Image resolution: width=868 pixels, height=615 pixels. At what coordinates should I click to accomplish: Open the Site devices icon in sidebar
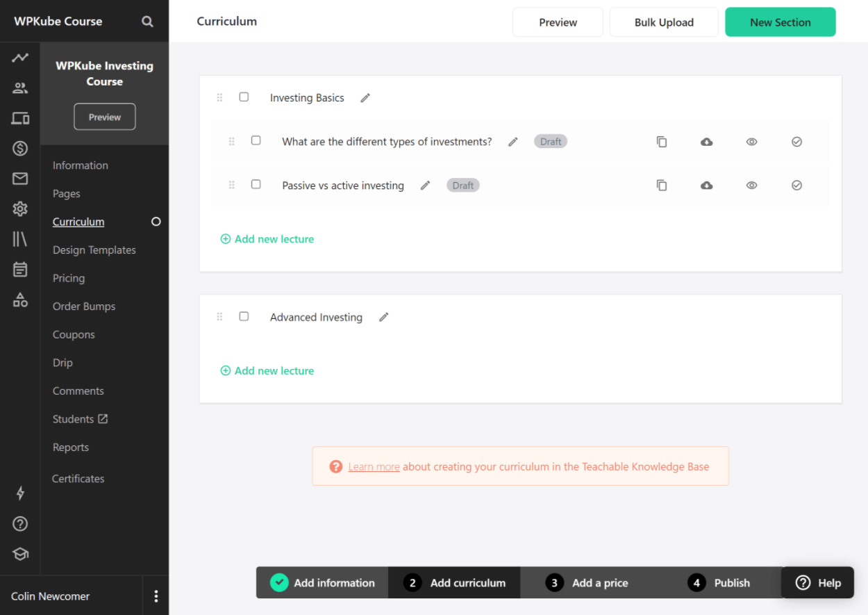(x=20, y=118)
